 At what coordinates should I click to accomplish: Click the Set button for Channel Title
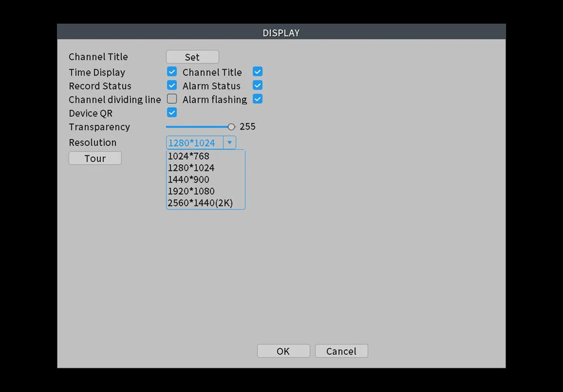click(x=193, y=57)
